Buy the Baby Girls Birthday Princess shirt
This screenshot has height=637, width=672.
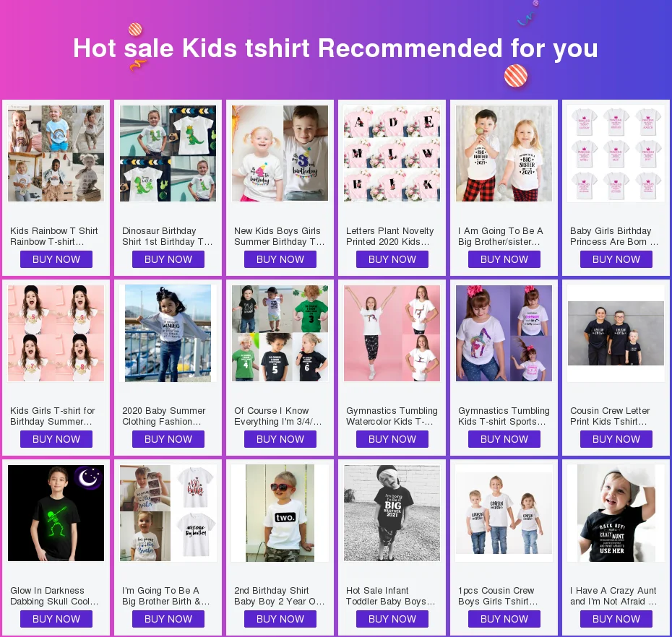point(616,259)
